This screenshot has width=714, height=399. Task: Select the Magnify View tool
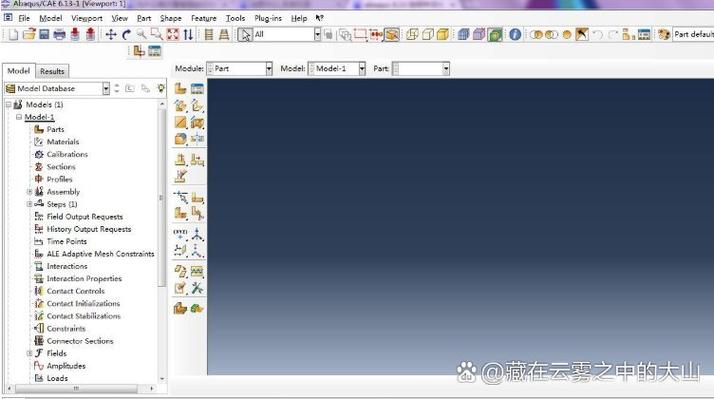point(142,34)
